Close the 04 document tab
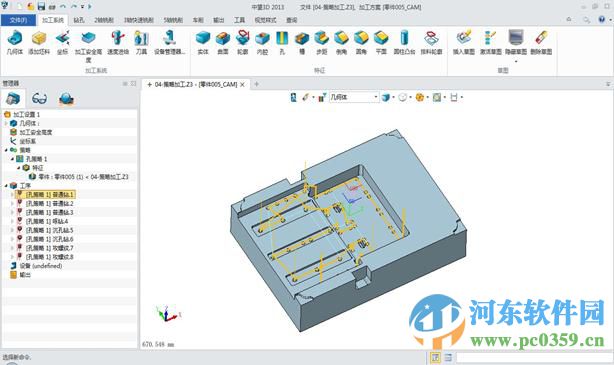614x365 pixels. click(x=242, y=84)
